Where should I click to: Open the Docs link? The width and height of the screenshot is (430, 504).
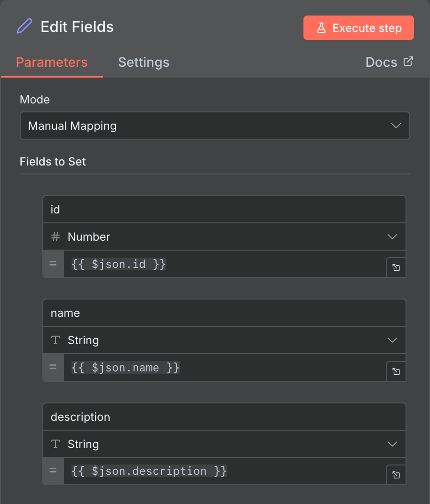point(390,62)
